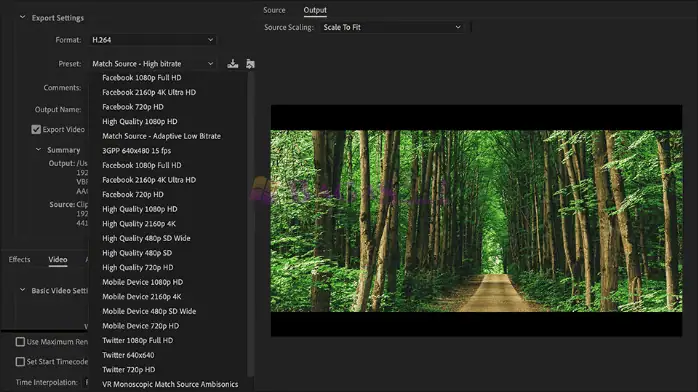Pick the High Quality 720p HD preset
Viewport: 698px width, 392px height.
(x=138, y=267)
